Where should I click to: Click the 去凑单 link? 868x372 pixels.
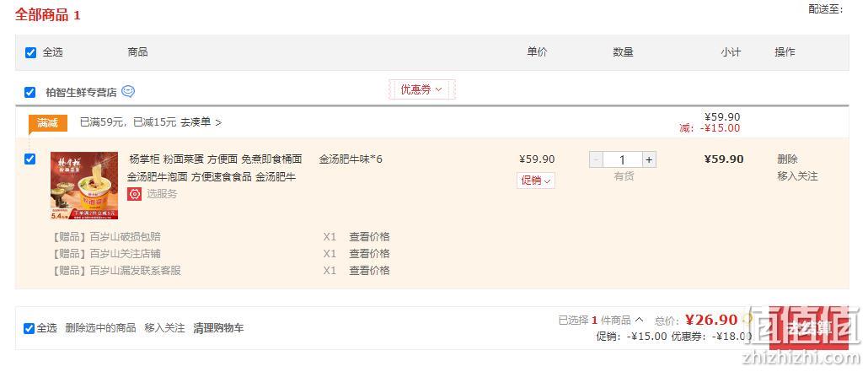(x=201, y=122)
